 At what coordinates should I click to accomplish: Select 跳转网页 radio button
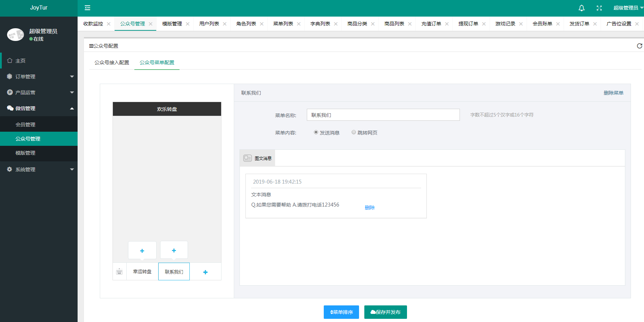354,132
